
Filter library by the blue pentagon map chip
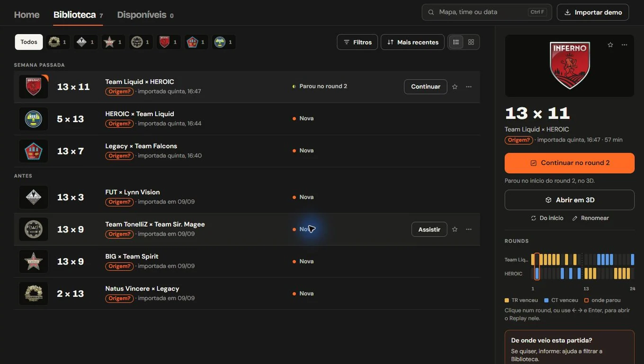(x=196, y=42)
